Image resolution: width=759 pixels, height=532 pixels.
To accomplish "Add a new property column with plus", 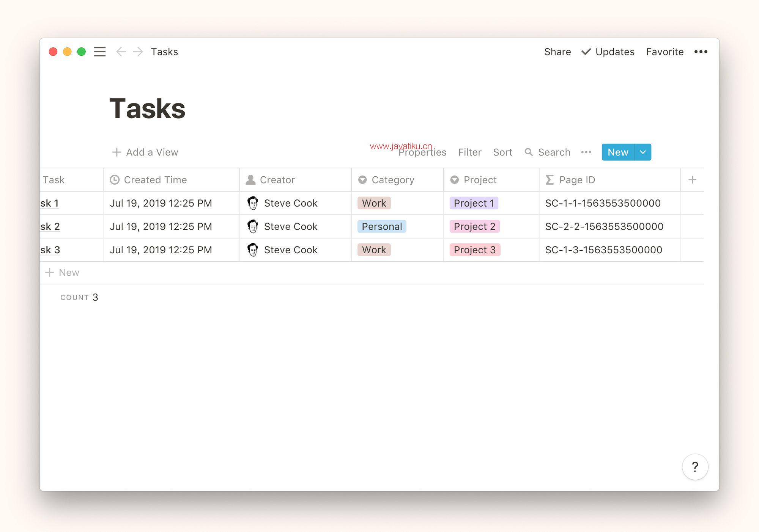I will [692, 180].
